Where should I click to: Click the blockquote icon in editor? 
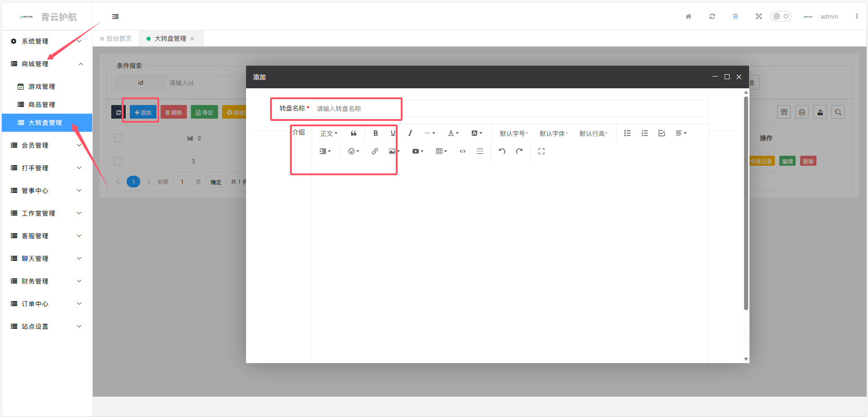[354, 133]
